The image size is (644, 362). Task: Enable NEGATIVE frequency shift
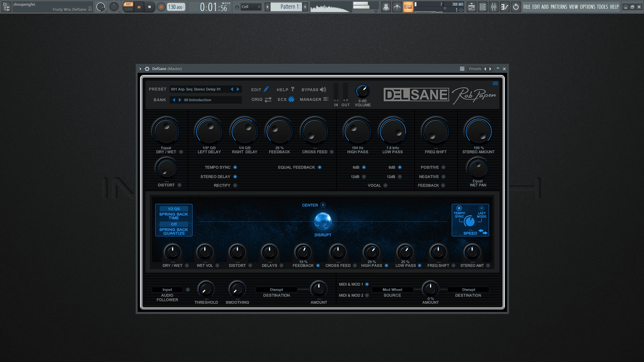coord(443,177)
